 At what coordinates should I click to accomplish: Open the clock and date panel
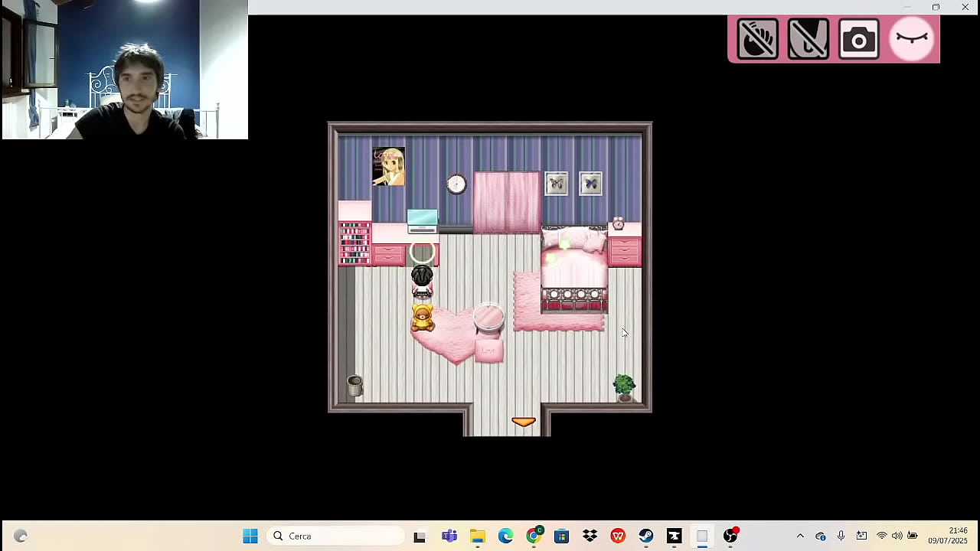point(947,536)
